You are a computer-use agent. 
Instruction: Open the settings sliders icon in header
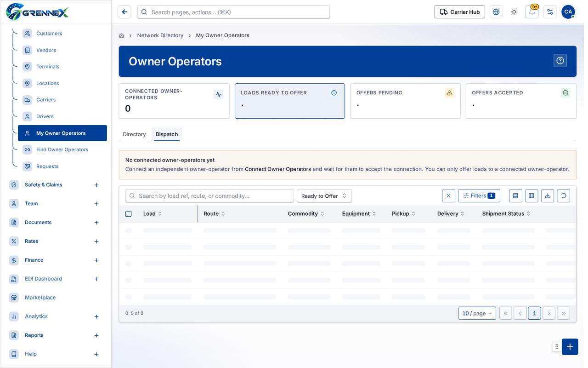[x=550, y=12]
